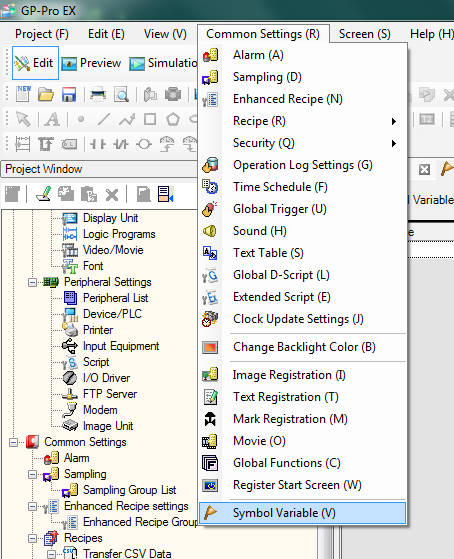Open Alarm from Common Settings menu

point(302,55)
